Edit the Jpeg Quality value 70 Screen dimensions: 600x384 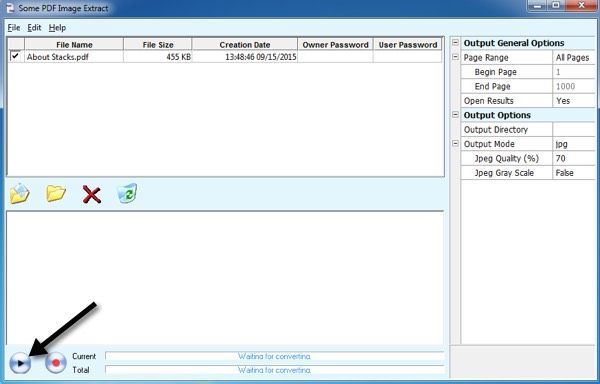pos(574,158)
